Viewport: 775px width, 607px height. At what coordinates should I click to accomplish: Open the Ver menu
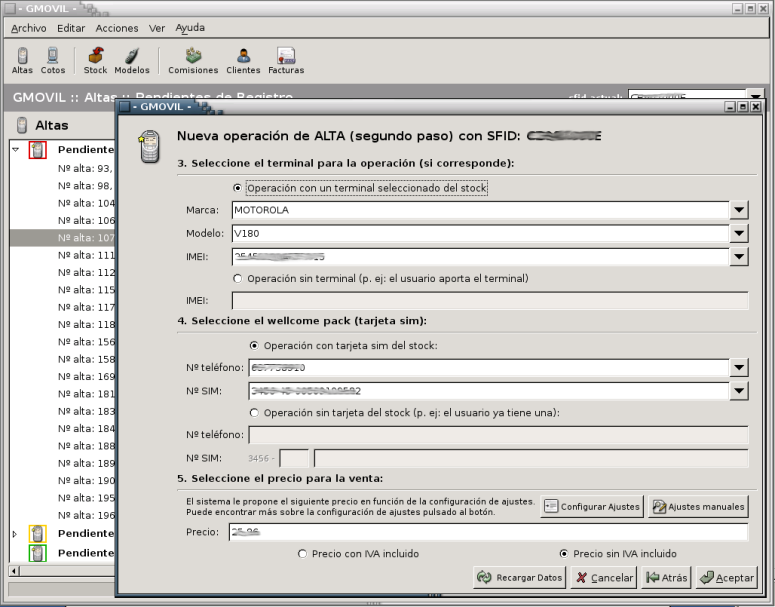coord(157,28)
